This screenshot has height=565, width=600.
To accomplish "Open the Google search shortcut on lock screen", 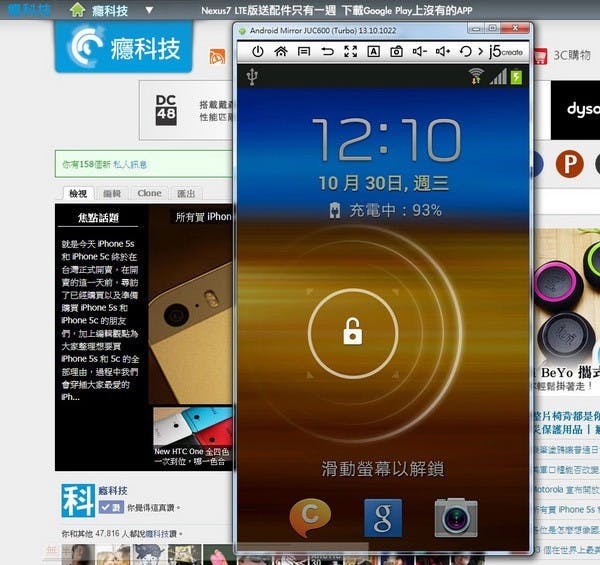I will (x=383, y=518).
